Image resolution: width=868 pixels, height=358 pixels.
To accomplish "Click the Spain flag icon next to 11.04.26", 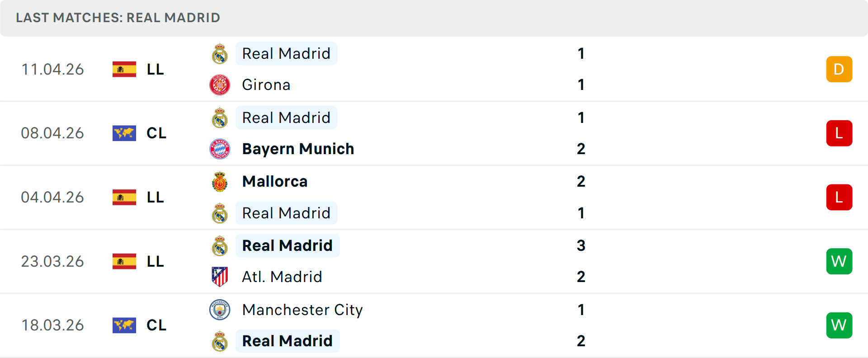I will [124, 69].
